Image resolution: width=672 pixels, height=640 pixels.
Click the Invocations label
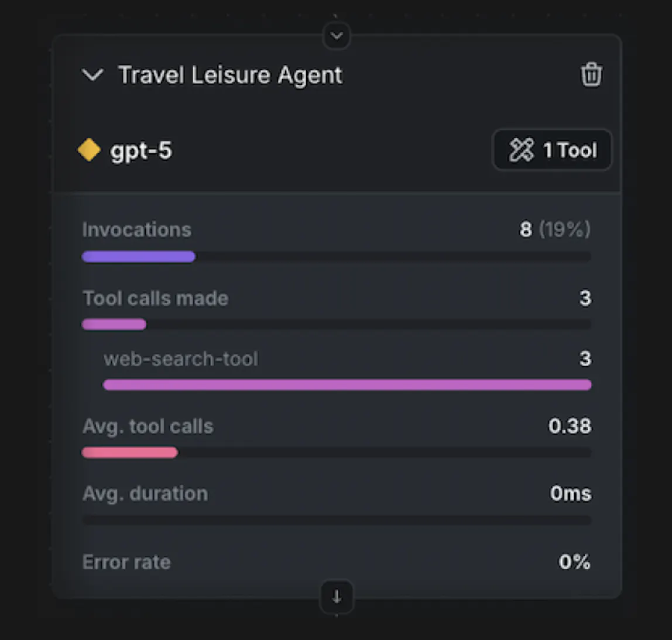point(137,230)
